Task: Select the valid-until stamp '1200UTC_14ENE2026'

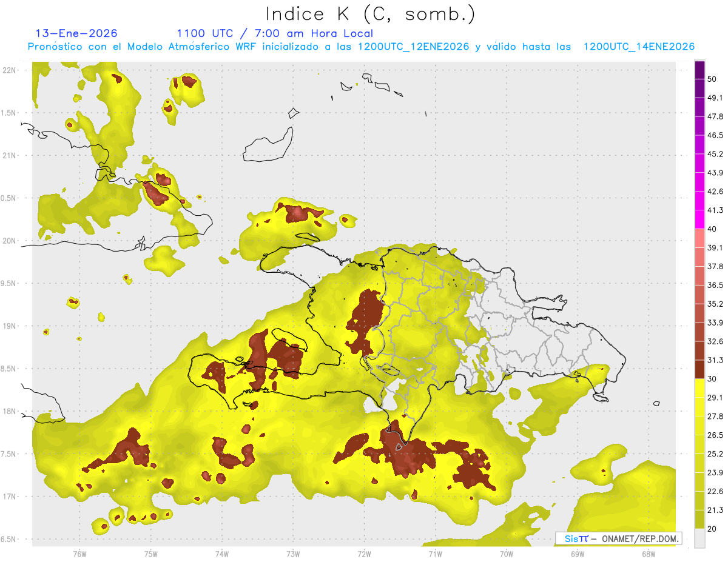Action: tap(639, 47)
